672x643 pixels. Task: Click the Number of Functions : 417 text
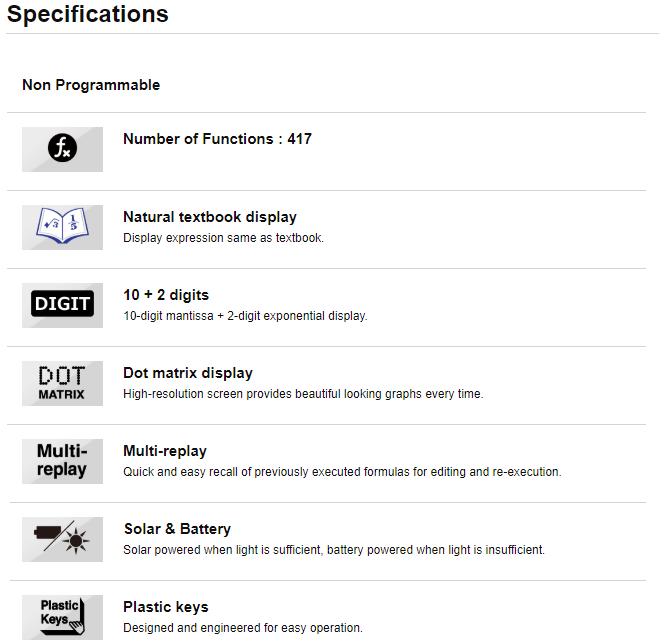click(218, 139)
